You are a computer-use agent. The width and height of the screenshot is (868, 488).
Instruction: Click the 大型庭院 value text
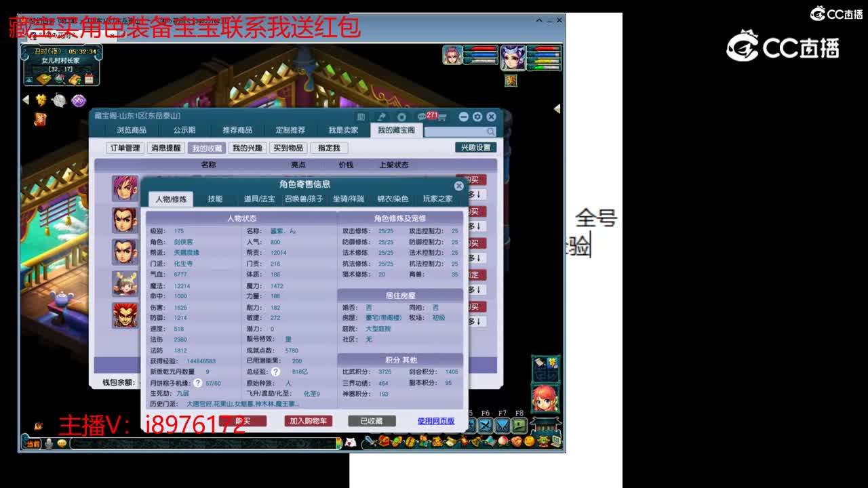tap(378, 329)
